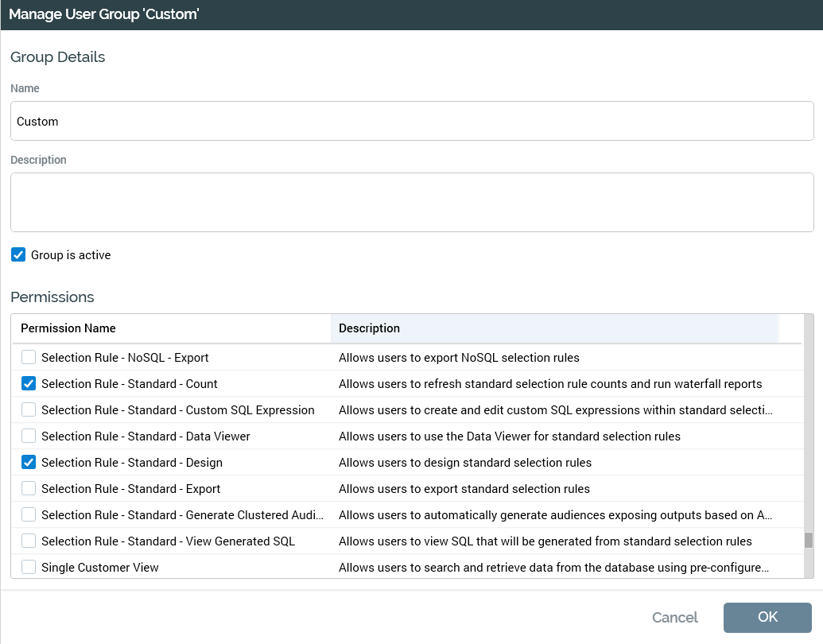823x644 pixels.
Task: Click the permissions list scrollbar thumb
Action: [x=809, y=541]
